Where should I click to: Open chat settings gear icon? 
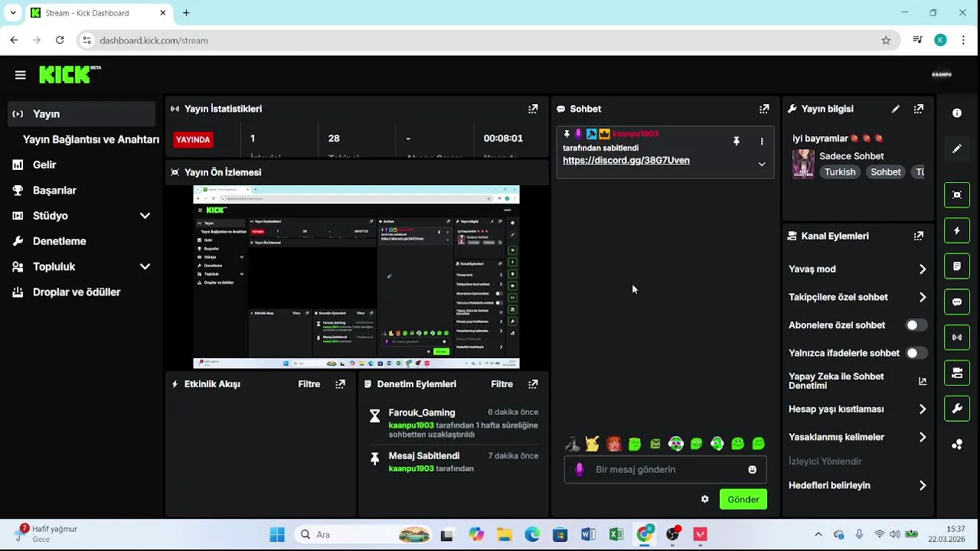705,499
